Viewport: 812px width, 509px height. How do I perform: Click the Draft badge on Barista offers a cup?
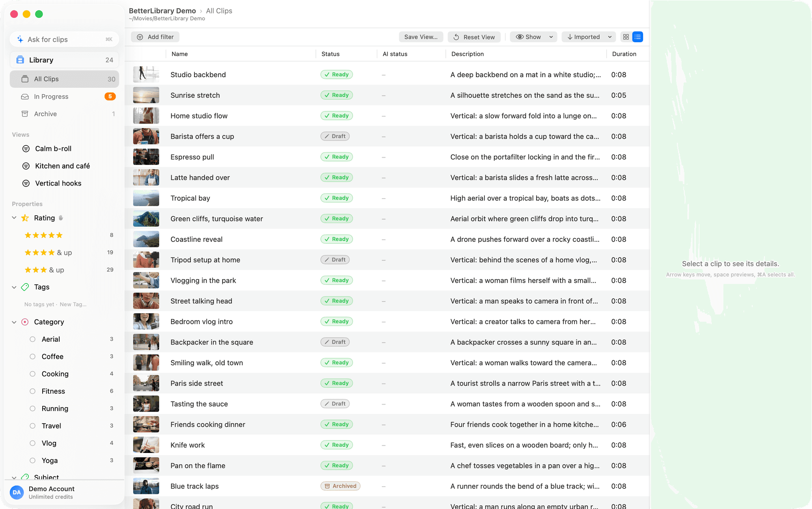coord(335,136)
